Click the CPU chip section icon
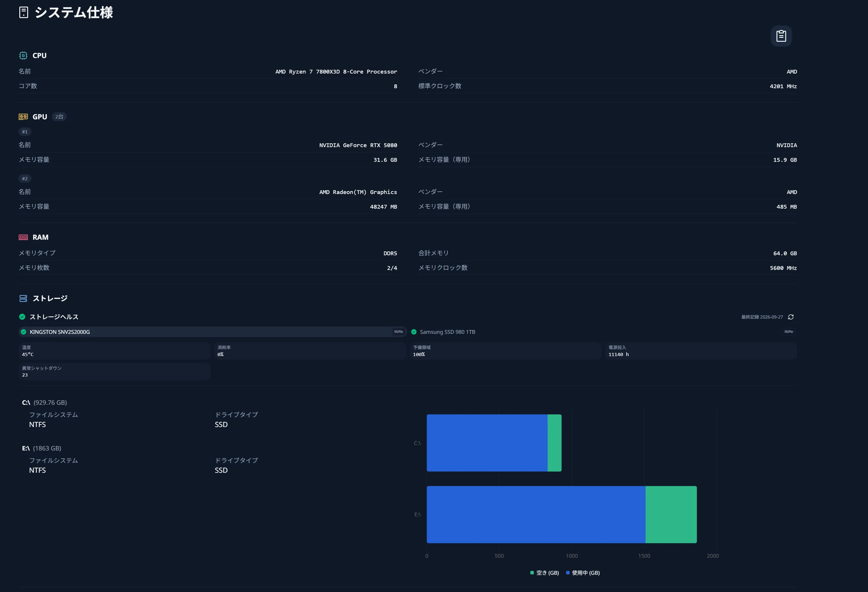868x592 pixels. (x=23, y=55)
